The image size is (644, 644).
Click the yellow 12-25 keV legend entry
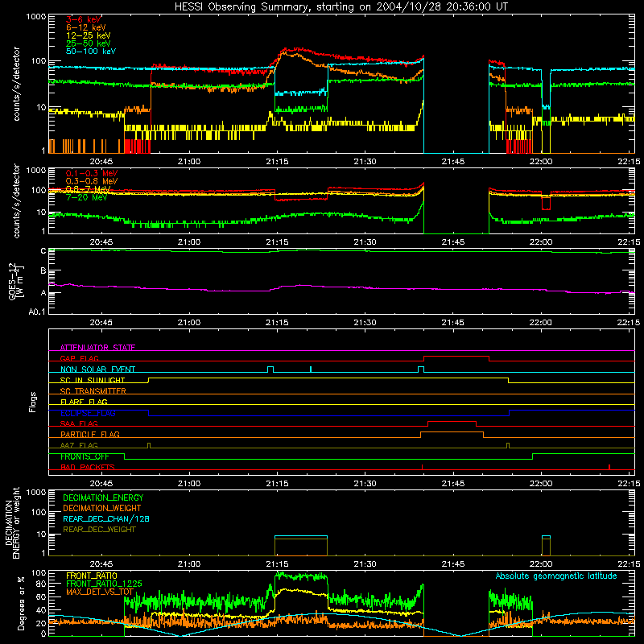(x=89, y=35)
